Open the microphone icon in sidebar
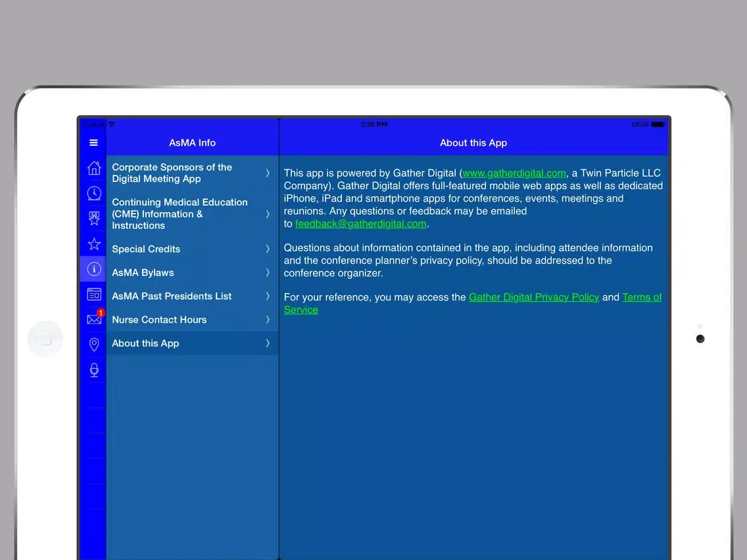The image size is (747, 560). pyautogui.click(x=94, y=370)
